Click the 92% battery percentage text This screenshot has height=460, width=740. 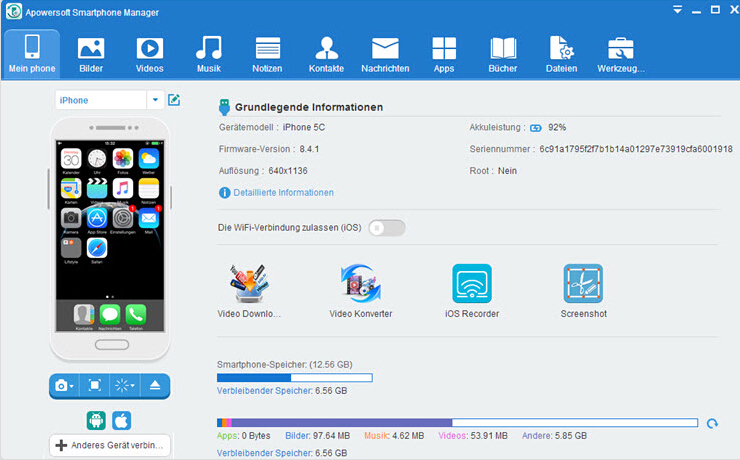pos(557,127)
